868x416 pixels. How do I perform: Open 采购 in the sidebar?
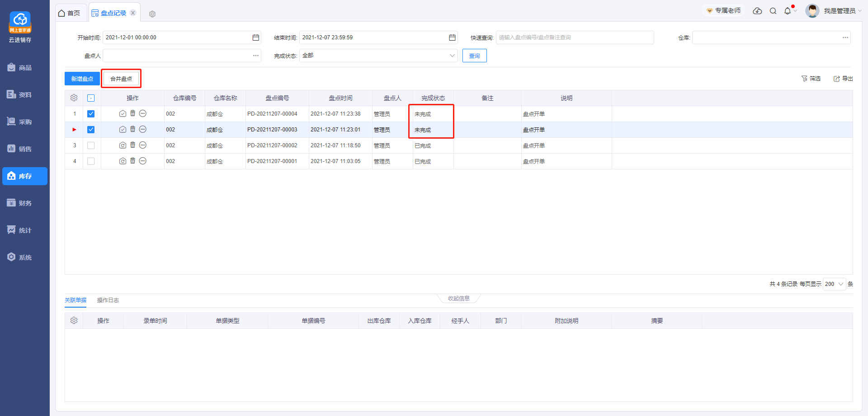25,122
